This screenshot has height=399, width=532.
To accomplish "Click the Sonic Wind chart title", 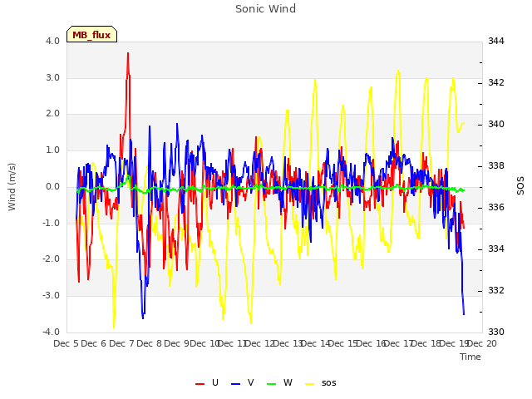I will (266, 9).
